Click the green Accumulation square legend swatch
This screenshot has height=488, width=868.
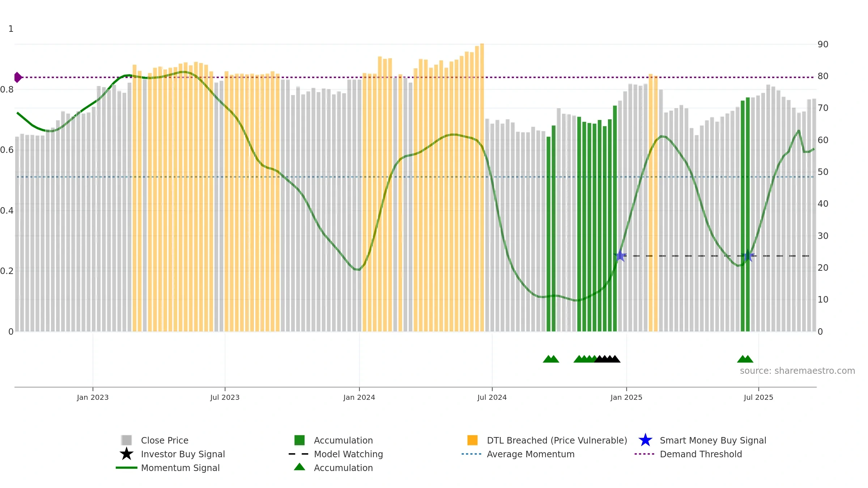pos(299,440)
